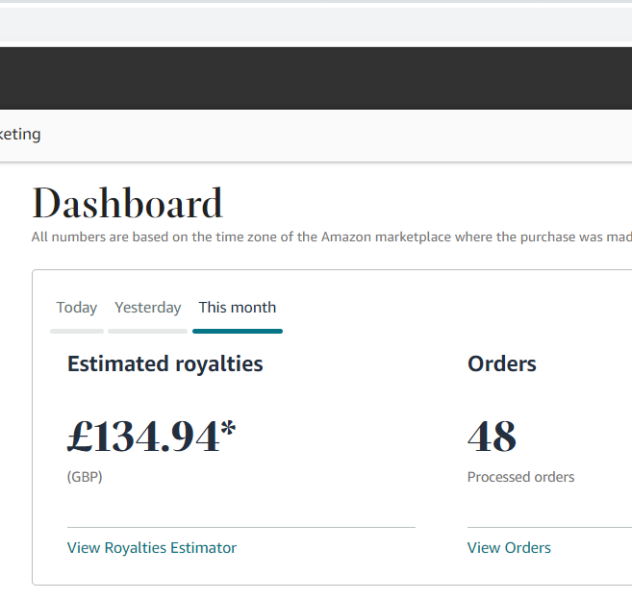Image resolution: width=632 pixels, height=600 pixels.
Task: Click the Dashboard page heading
Action: tap(127, 204)
